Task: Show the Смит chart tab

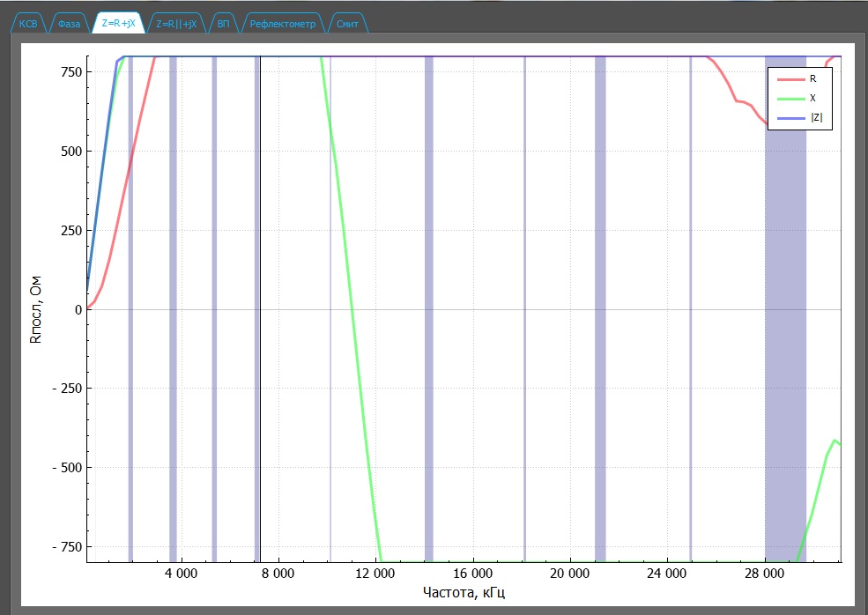Action: 347,24
